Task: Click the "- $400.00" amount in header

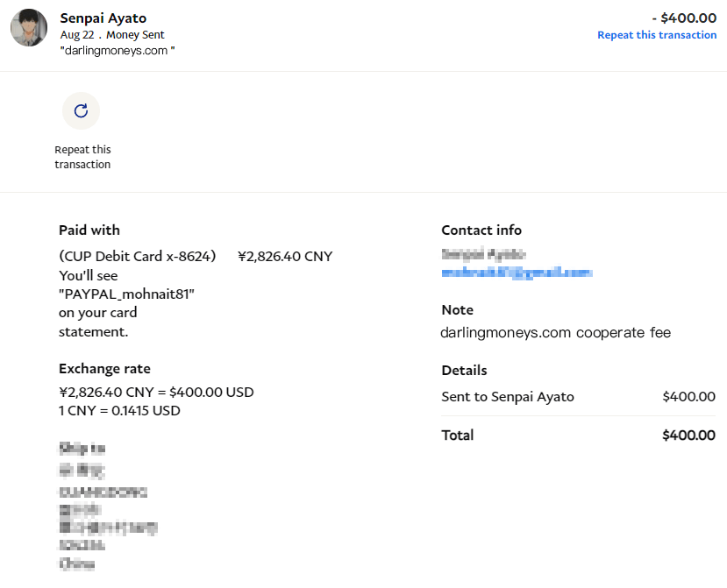Action: tap(684, 18)
